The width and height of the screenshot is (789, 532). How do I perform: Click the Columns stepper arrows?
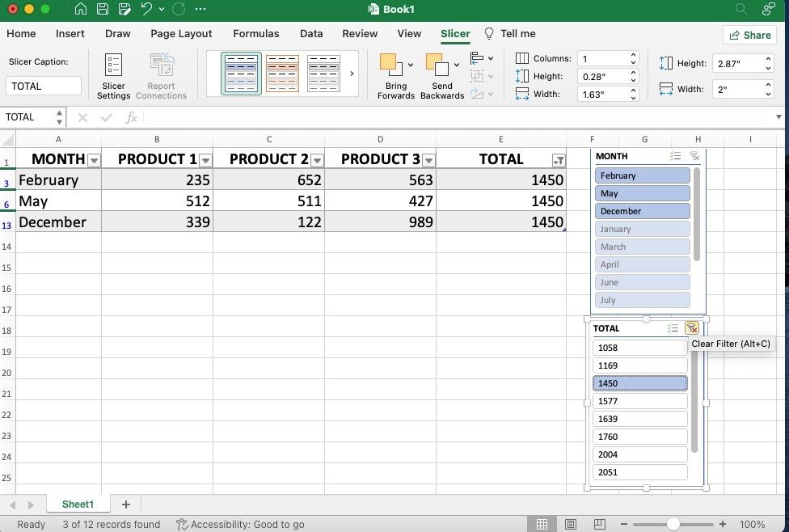point(634,59)
